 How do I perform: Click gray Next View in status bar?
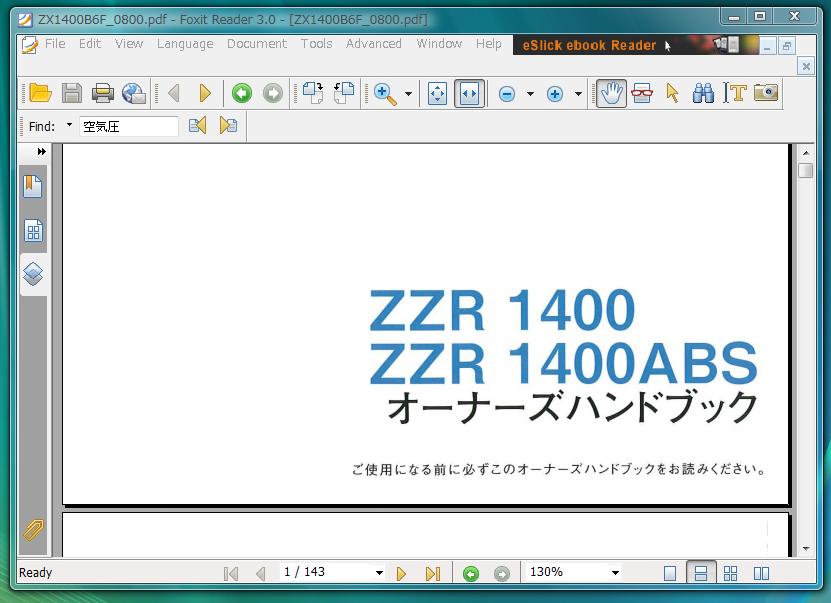(x=502, y=573)
